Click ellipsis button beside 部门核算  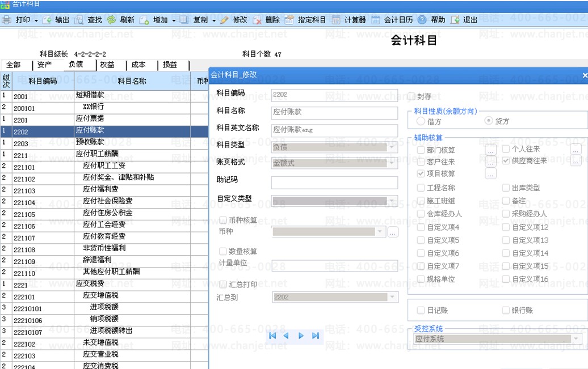pyautogui.click(x=490, y=150)
